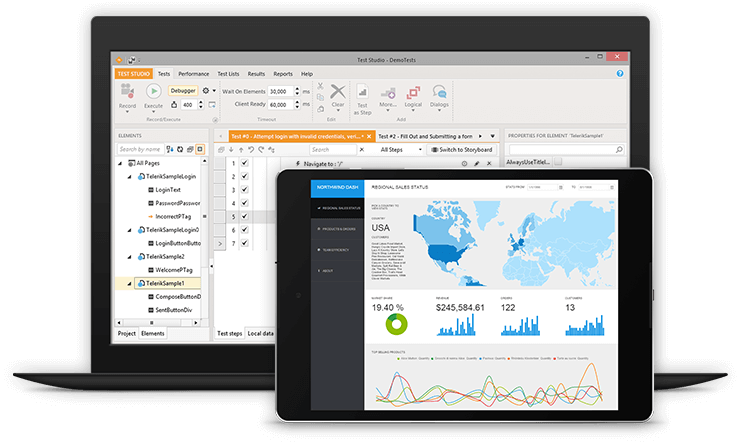
Task: Click the collapse all icon in Elements toolbar
Action: pos(190,149)
